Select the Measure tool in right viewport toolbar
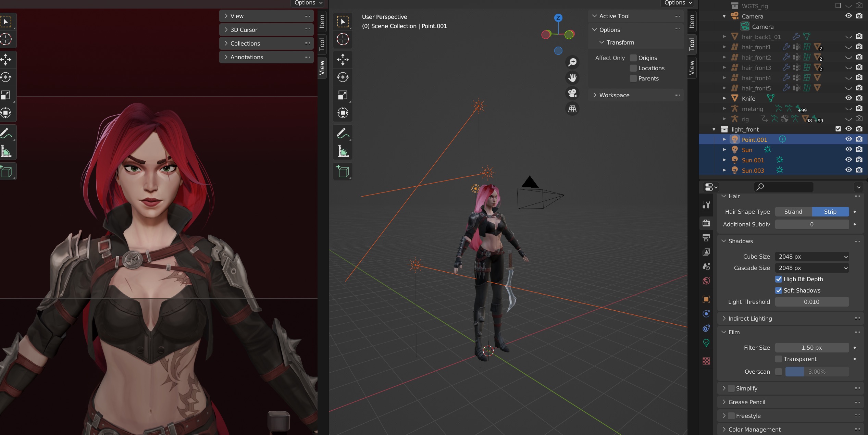The width and height of the screenshot is (868, 435). tap(343, 151)
